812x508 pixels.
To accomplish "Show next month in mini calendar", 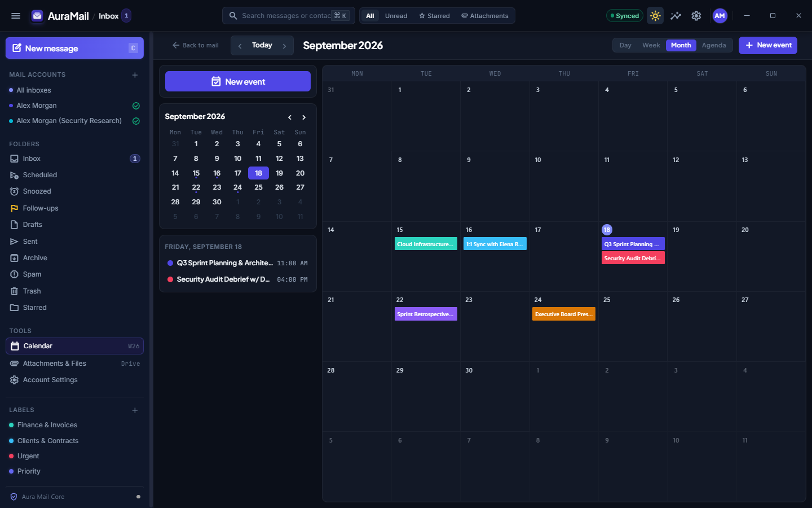I will [x=304, y=117].
